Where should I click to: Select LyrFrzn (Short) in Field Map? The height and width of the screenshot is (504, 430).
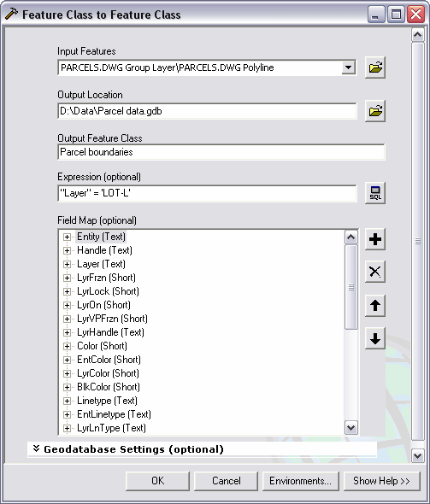click(x=106, y=278)
